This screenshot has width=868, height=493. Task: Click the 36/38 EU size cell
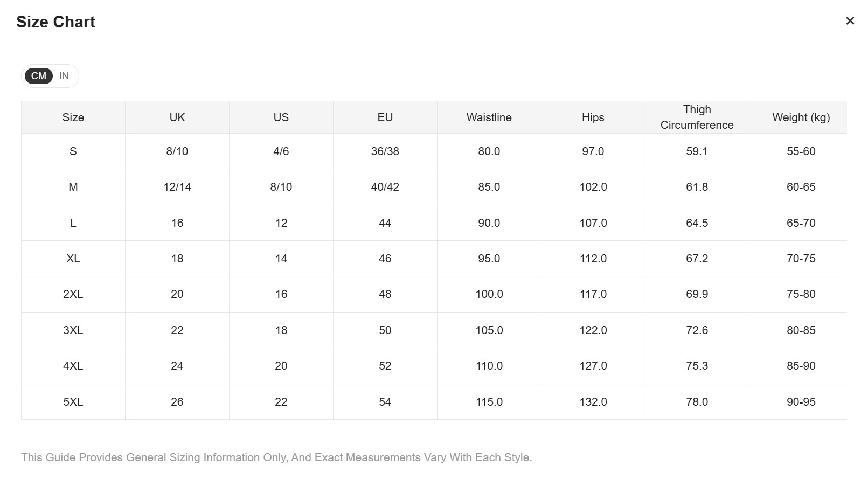click(x=385, y=151)
